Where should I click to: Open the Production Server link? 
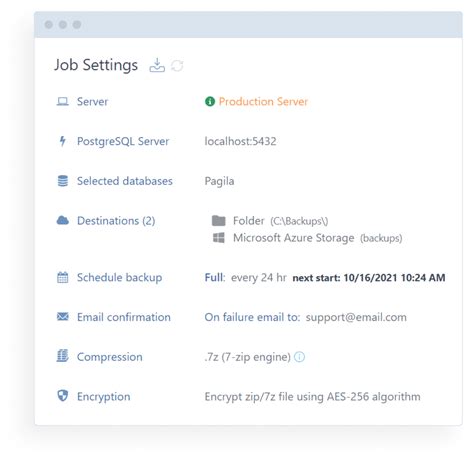click(263, 101)
